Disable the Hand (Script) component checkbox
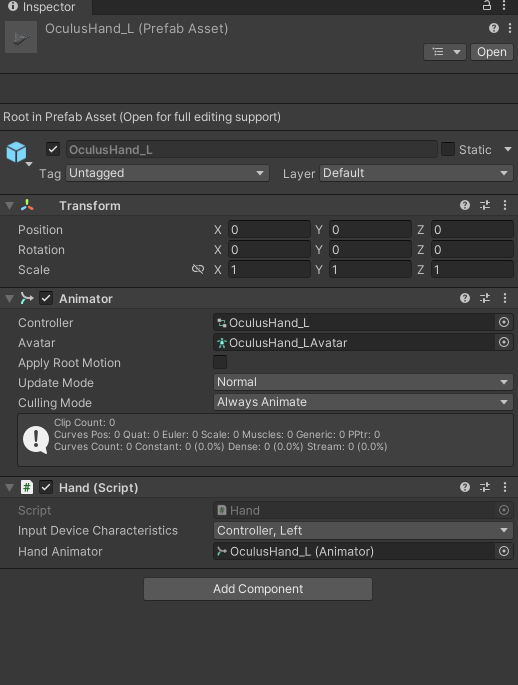Viewport: 518px width, 685px height. (x=46, y=487)
